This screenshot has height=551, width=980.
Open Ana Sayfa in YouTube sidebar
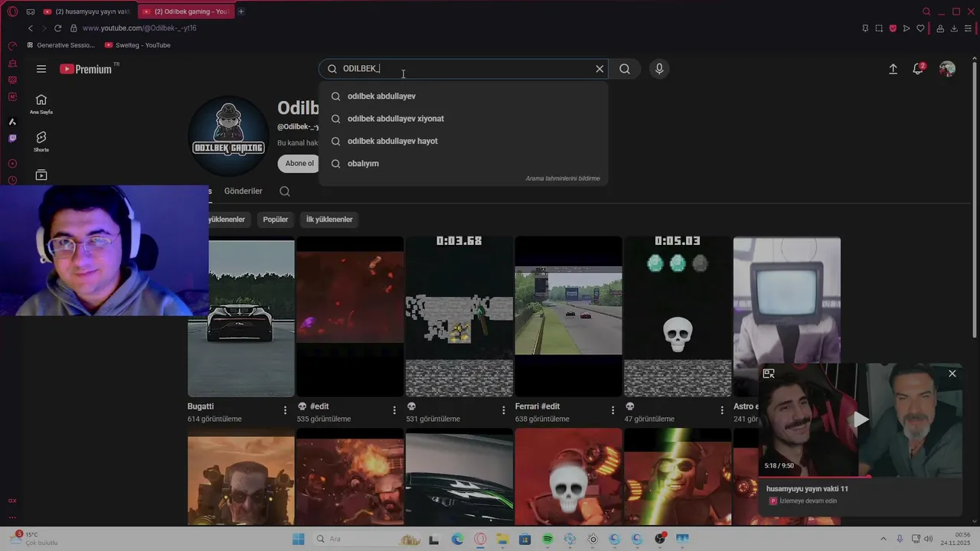click(41, 104)
